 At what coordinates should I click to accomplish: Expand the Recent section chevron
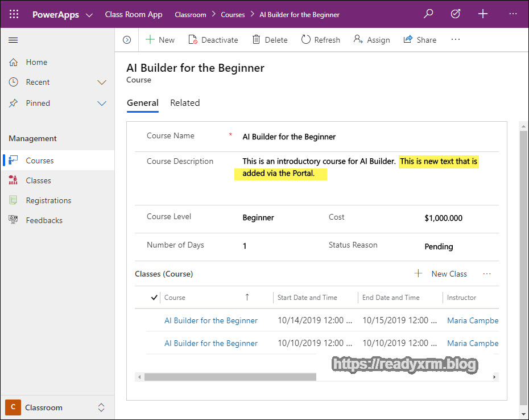tap(102, 83)
